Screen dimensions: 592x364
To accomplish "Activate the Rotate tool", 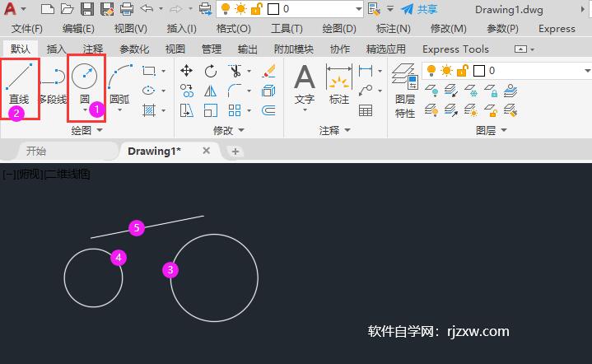I will click(x=211, y=71).
